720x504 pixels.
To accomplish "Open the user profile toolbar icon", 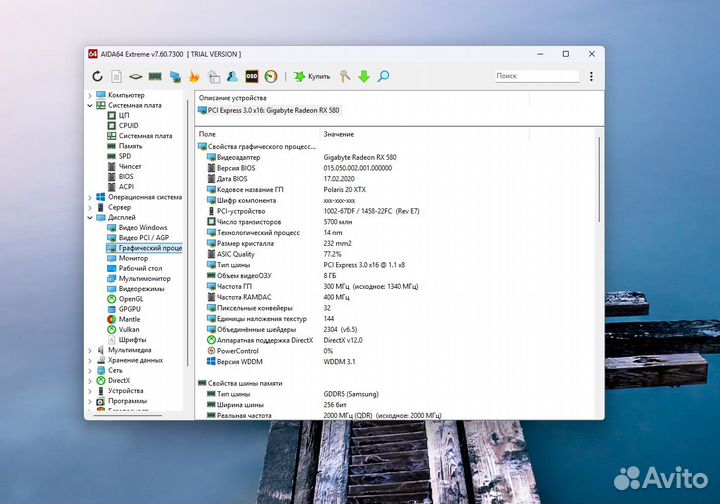I will pos(232,76).
